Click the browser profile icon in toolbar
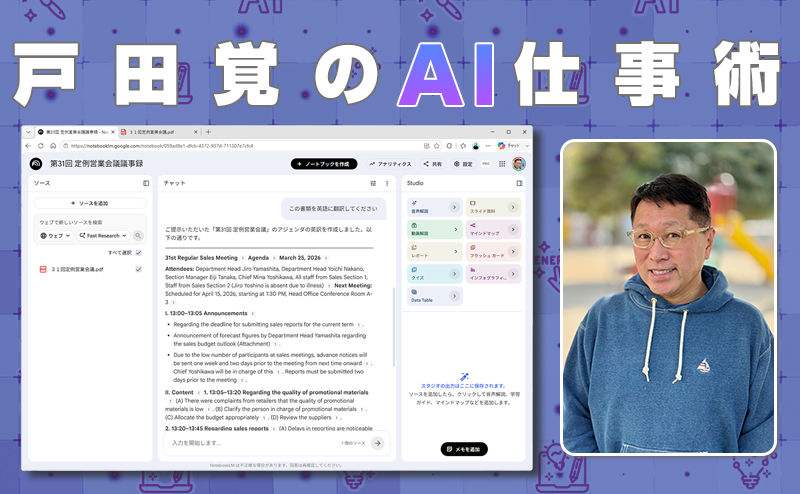Viewport: 800px width, 494px height. pyautogui.click(x=476, y=146)
